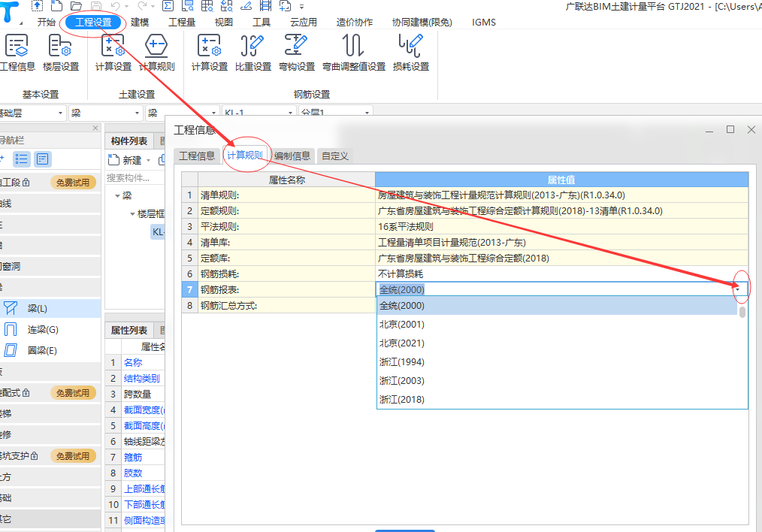Click the 名称 property link
This screenshot has width=762, height=532.
point(133,362)
